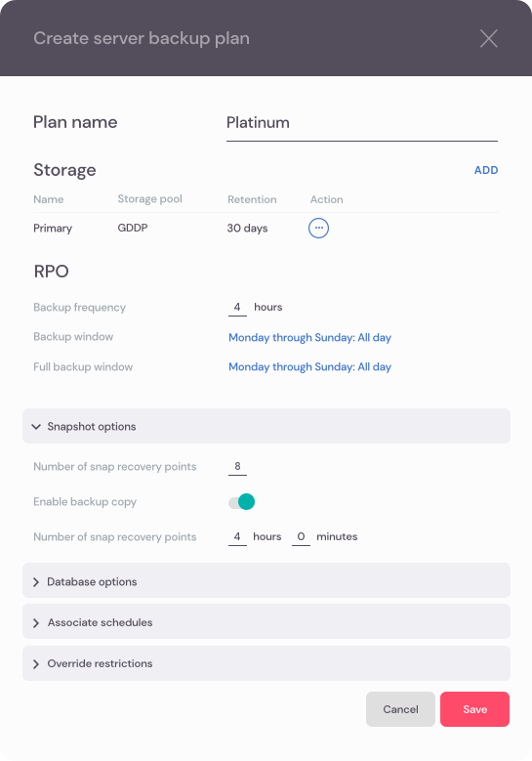
Task: Click the Backup frequency hours field
Action: tap(237, 307)
